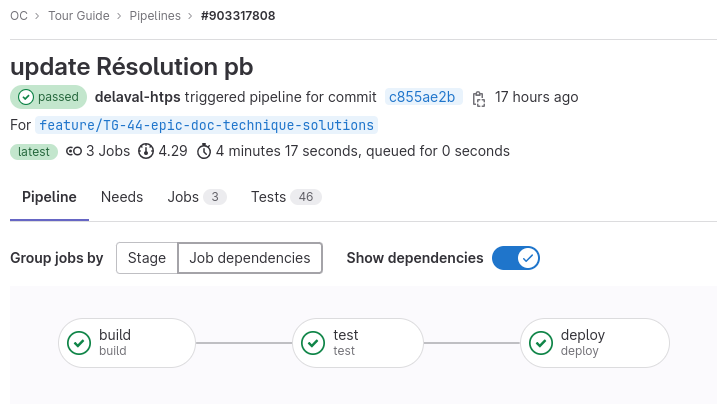Click the '3 Jobs' text

click(108, 151)
